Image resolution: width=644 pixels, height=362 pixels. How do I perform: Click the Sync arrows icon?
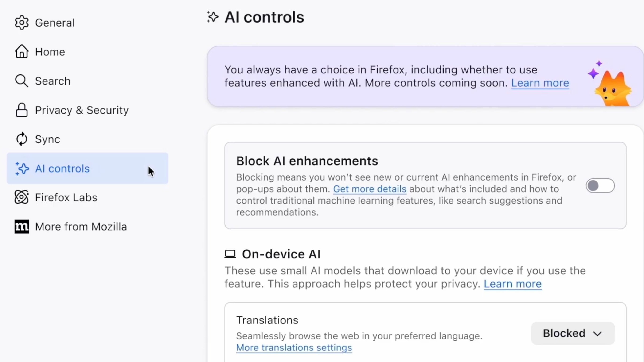pos(22,139)
